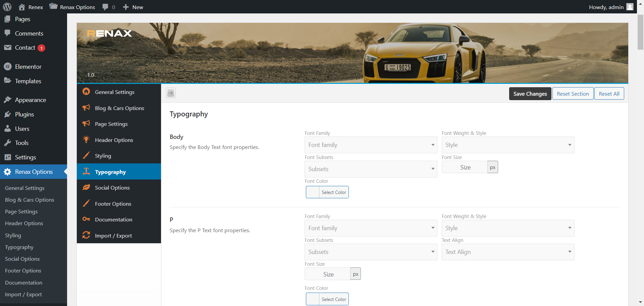This screenshot has width=644, height=306.
Task: Select Typography tab in options panel
Action: (119, 171)
